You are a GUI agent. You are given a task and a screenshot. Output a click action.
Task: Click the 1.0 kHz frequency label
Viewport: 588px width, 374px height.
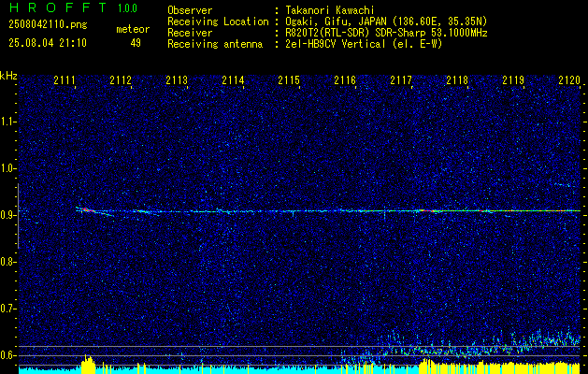click(x=7, y=168)
